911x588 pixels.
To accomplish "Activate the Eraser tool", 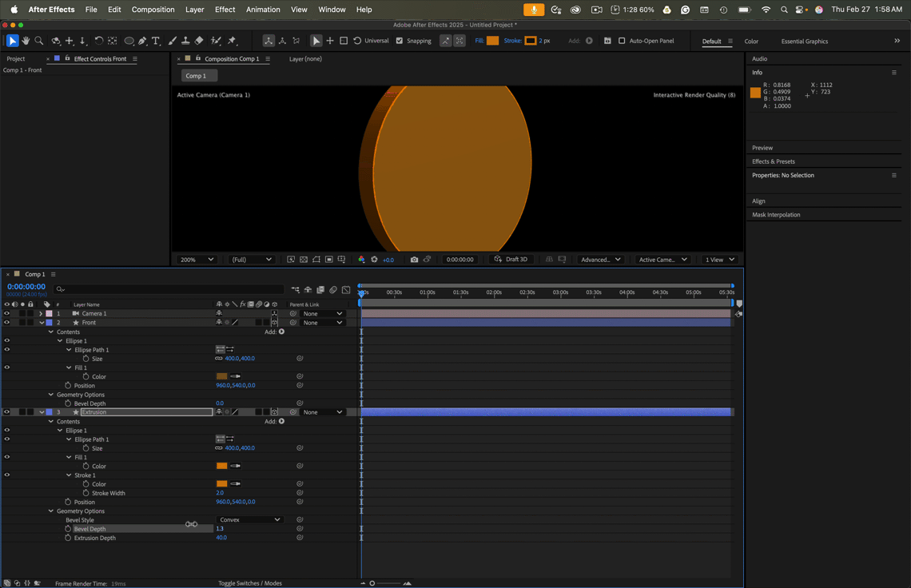I will (199, 41).
